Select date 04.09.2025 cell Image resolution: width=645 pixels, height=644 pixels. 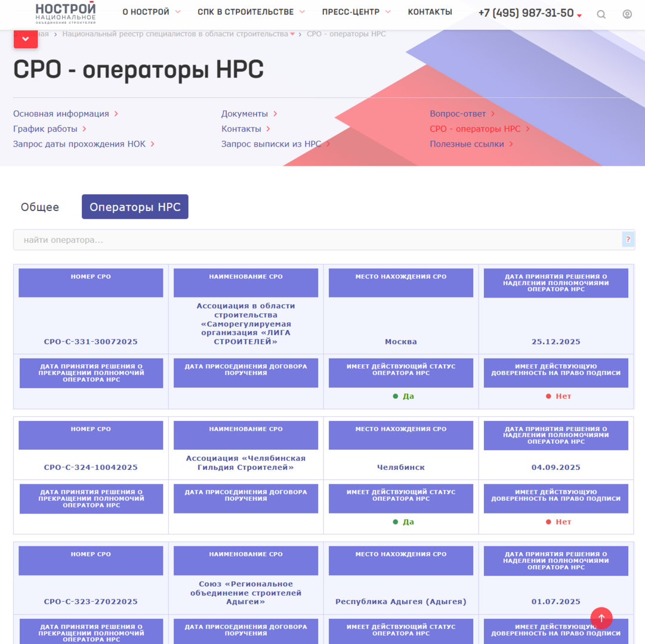point(556,467)
